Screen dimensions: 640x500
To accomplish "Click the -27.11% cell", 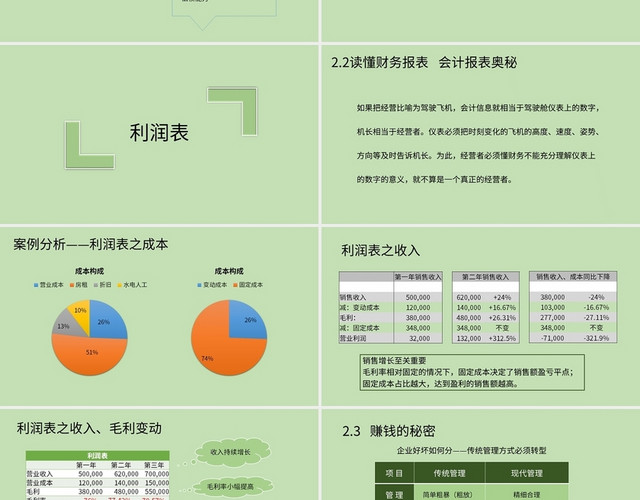I will 596,318.
